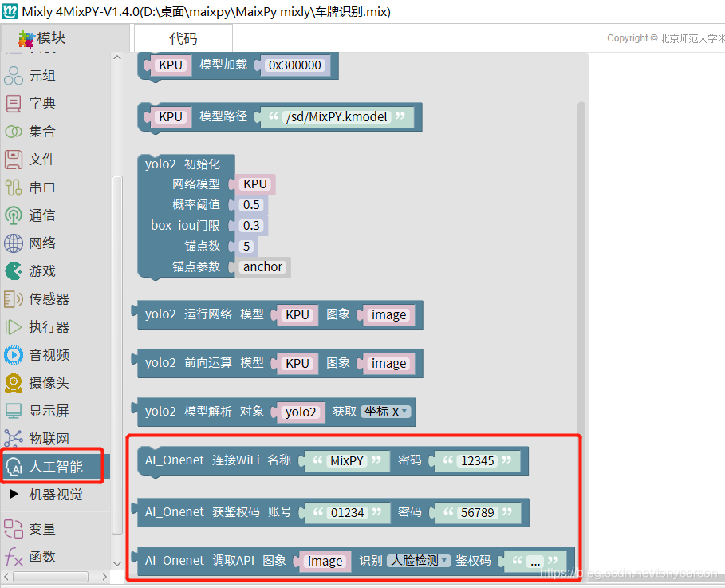The image size is (725, 588).
Task: Edit the WiFi password 12345 field
Action: [x=478, y=460]
